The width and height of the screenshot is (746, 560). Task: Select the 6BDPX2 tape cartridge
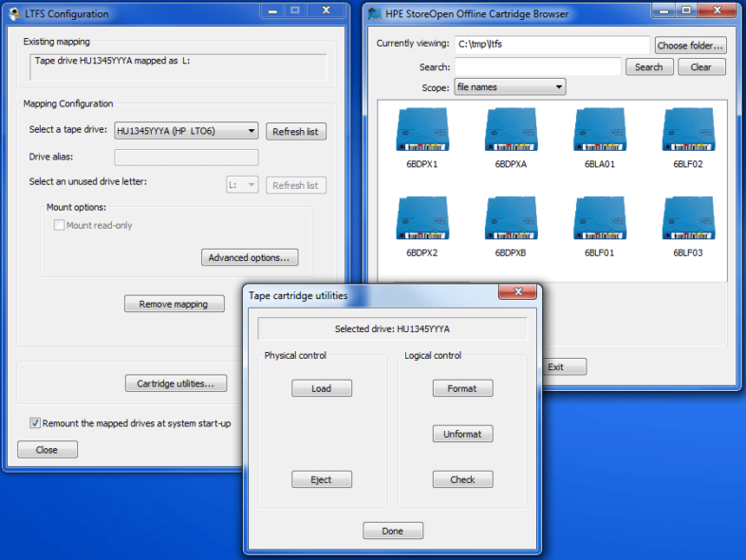point(421,219)
